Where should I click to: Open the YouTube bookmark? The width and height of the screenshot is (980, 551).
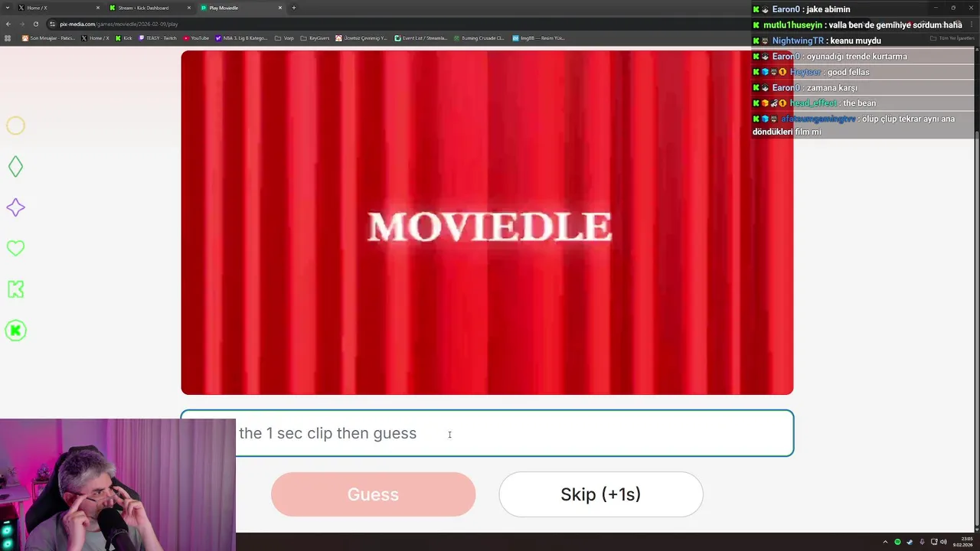pyautogui.click(x=196, y=37)
